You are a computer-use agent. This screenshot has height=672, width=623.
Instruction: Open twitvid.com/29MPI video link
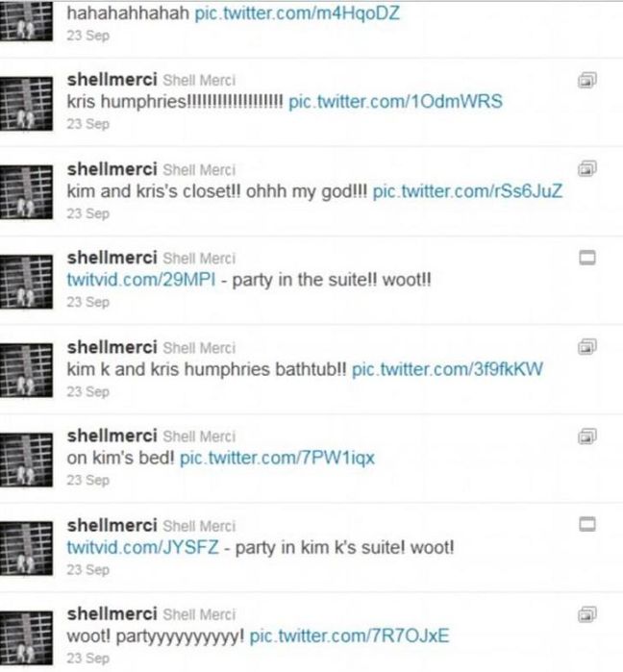tap(141, 280)
